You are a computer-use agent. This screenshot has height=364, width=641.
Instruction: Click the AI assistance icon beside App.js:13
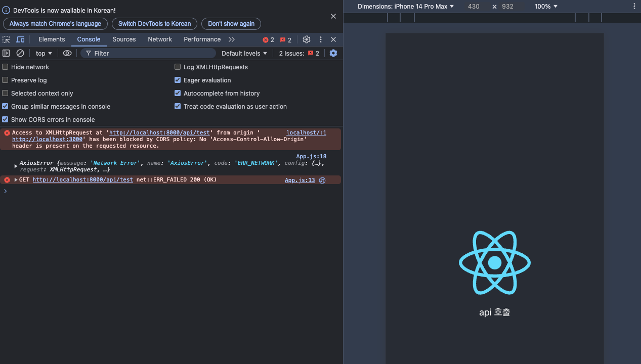point(322,180)
